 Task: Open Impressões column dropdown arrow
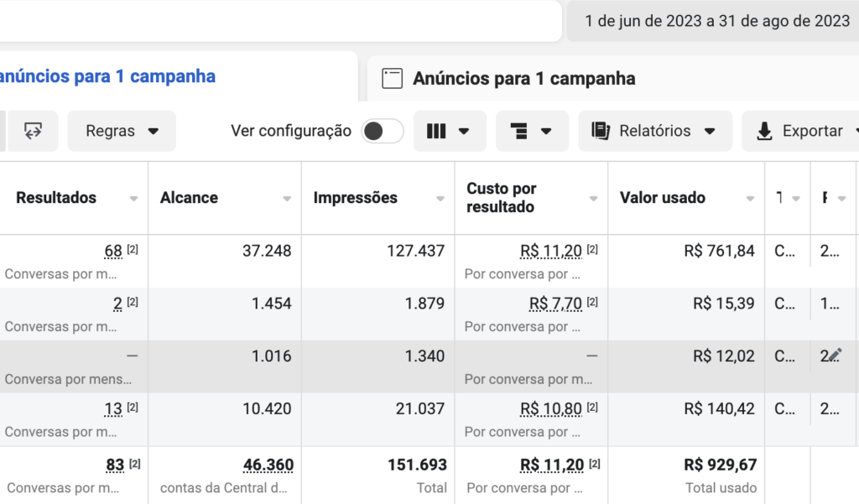pos(440,198)
